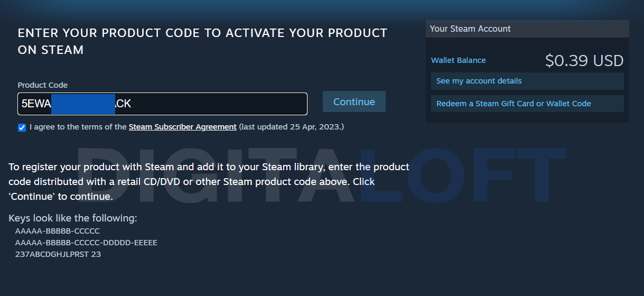Select Redeem a Steam Gift Card or Wallet Code
The width and height of the screenshot is (644, 296).
click(x=513, y=104)
